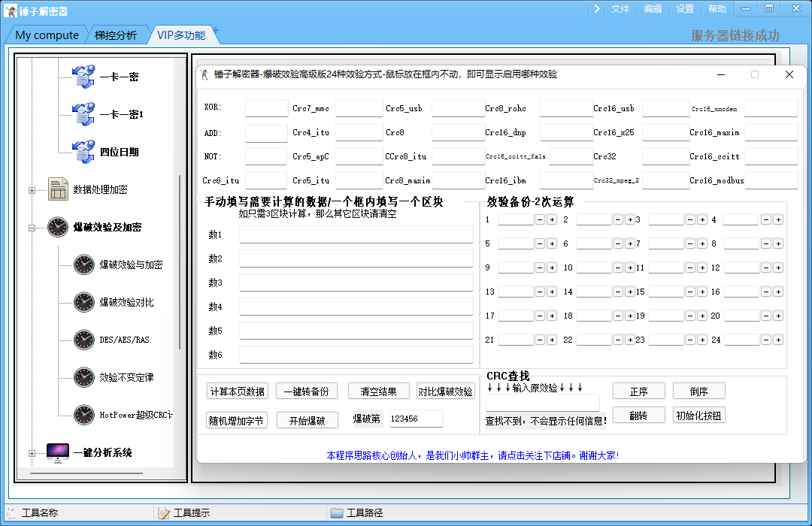Image resolution: width=812 pixels, height=526 pixels.
Task: Open the 帮助 menu
Action: 717,9
